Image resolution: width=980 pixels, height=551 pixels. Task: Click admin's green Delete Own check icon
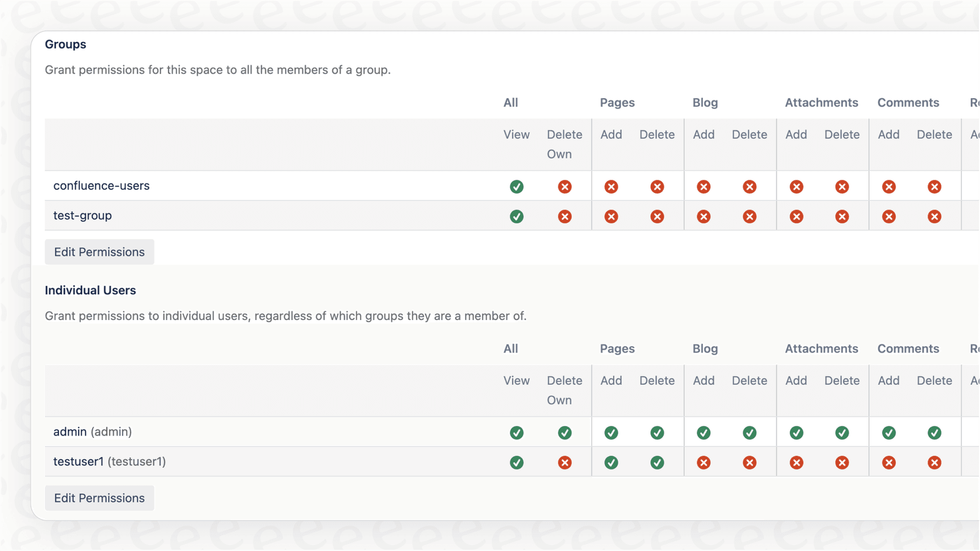(564, 432)
